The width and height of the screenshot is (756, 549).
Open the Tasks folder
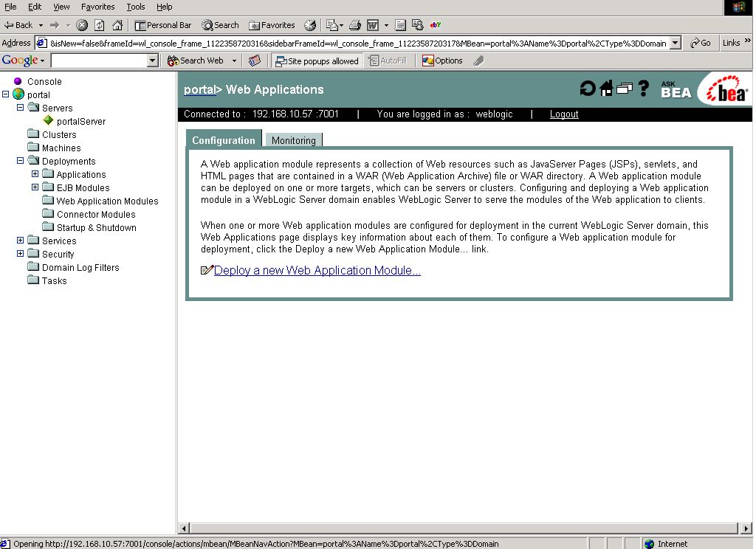point(54,280)
